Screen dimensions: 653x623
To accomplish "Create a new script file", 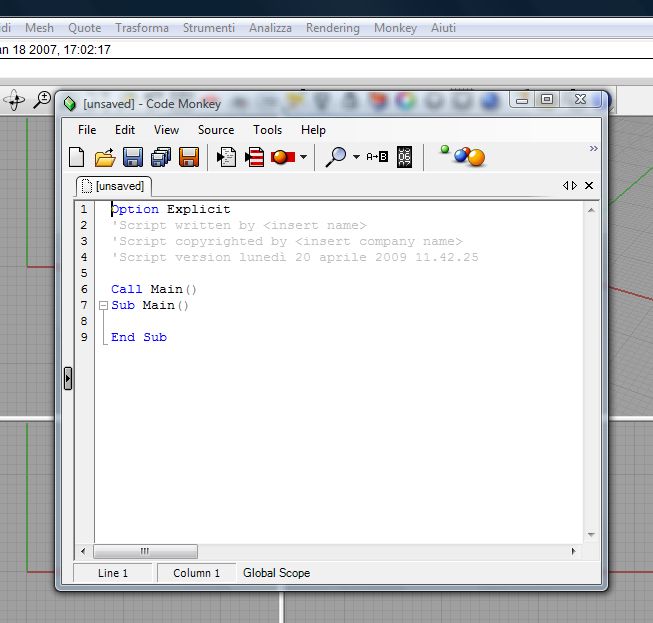I will tap(77, 157).
